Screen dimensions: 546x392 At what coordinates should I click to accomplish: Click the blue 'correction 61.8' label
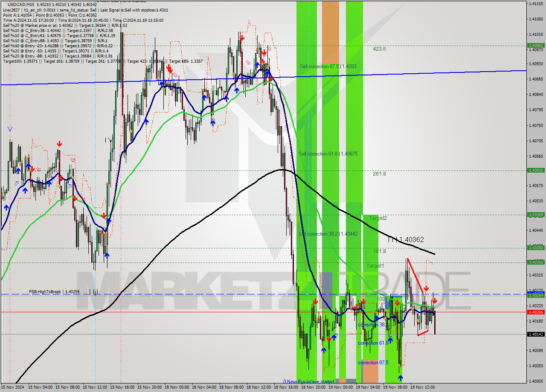pos(373,343)
